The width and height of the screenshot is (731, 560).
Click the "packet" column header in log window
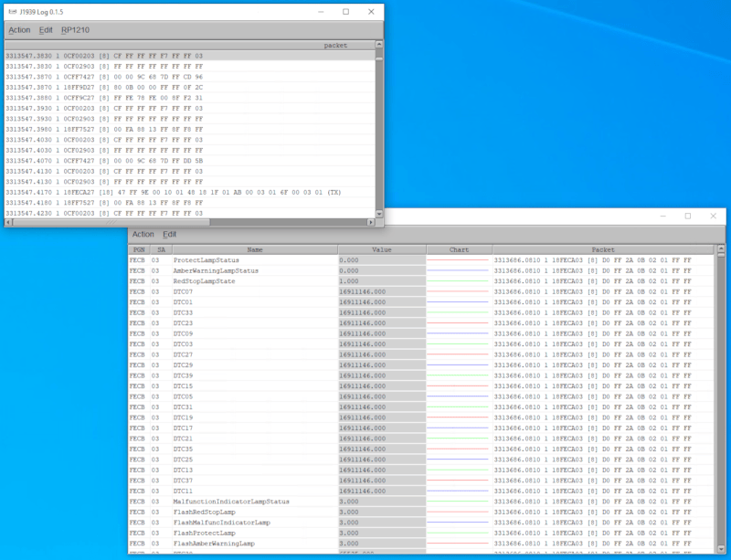pos(334,45)
